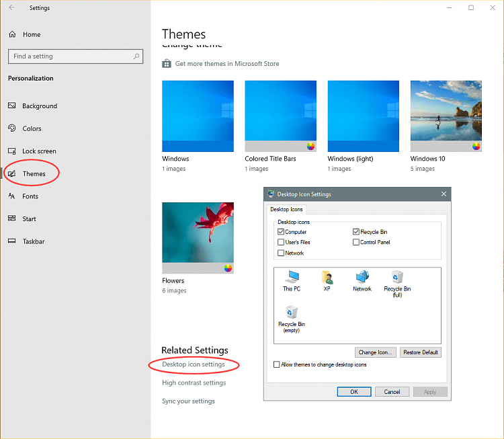This screenshot has width=504, height=439.
Task: Click color wheel on Colored Title Bars theme
Action: (310, 147)
